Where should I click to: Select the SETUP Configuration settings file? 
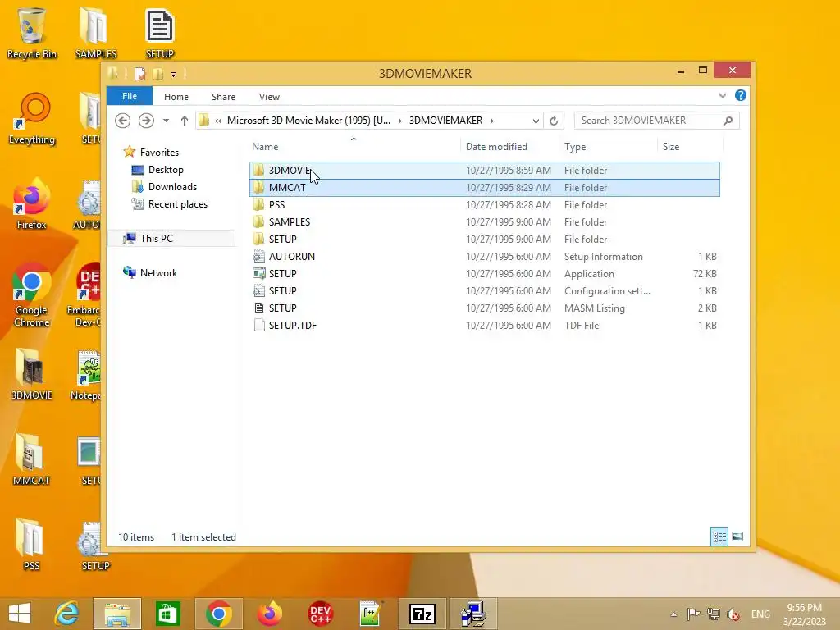click(484, 291)
